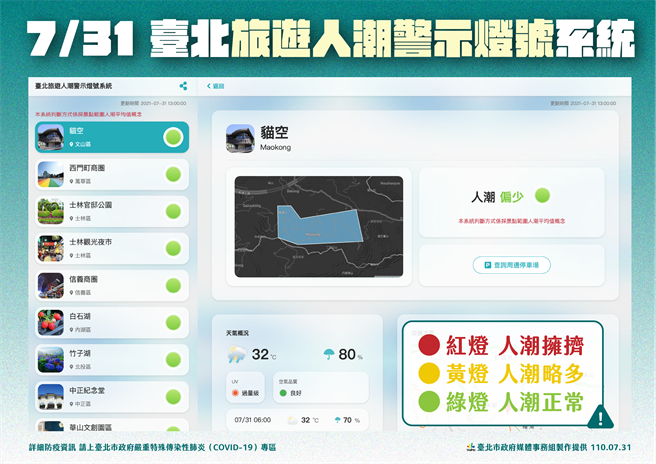Image resolution: width=656 pixels, height=464 pixels.
Task: Click the 信義商圈 night thumbnail
Action: click(51, 285)
